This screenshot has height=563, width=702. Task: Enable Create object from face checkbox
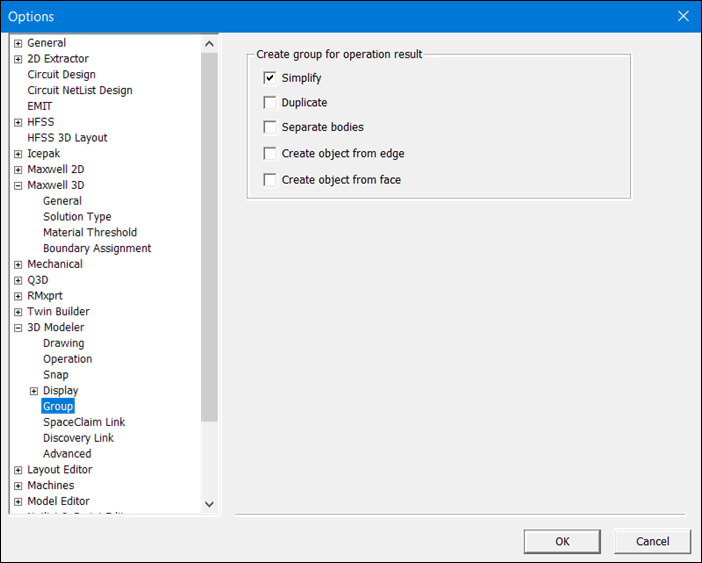[270, 180]
